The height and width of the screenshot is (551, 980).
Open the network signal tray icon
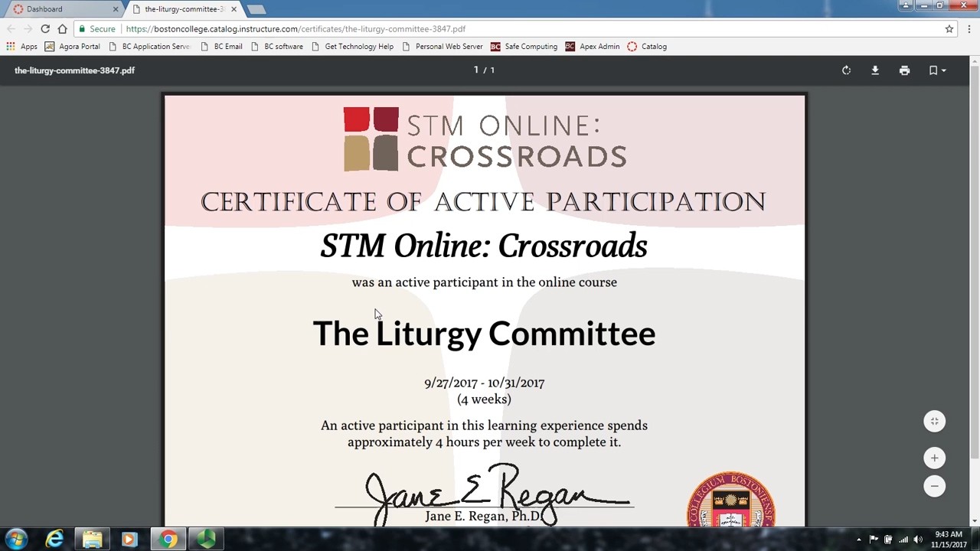(x=903, y=540)
